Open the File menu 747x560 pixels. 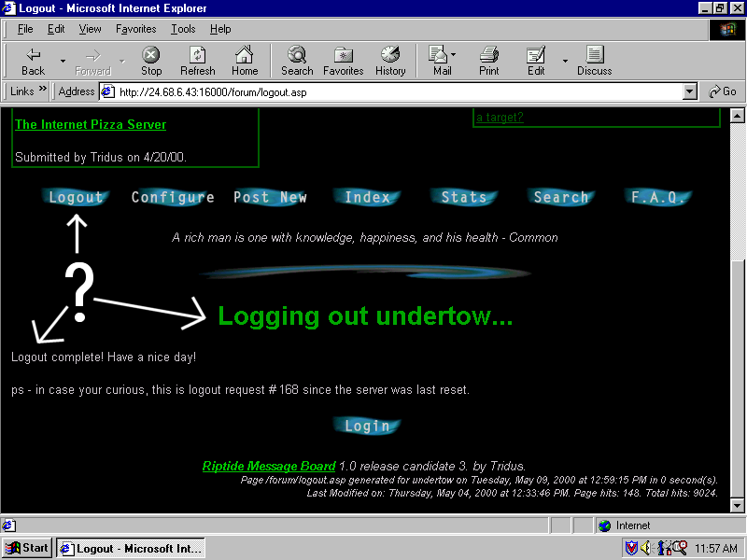click(25, 29)
